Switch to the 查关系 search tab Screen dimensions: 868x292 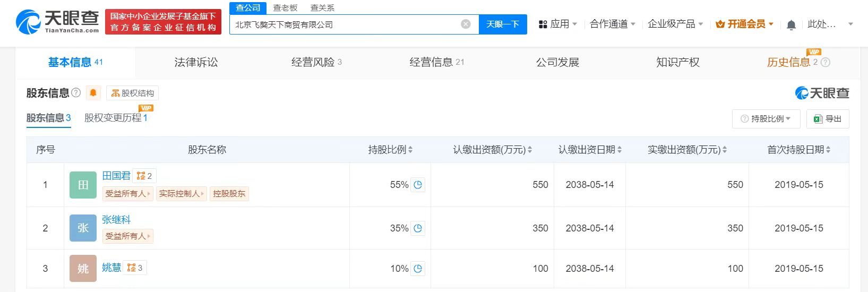(322, 7)
